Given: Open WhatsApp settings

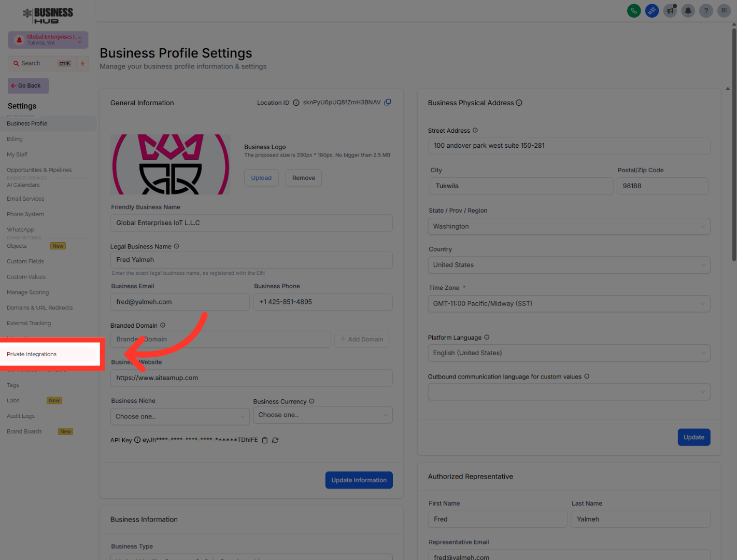Looking at the screenshot, I should pyautogui.click(x=20, y=230).
